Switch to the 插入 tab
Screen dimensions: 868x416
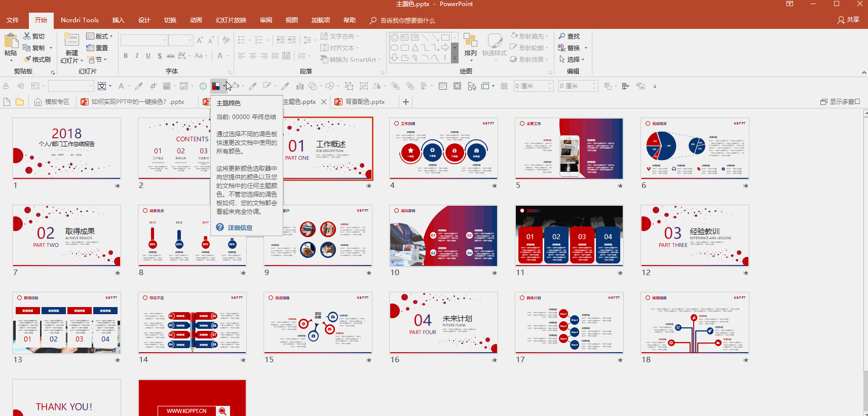click(x=118, y=20)
